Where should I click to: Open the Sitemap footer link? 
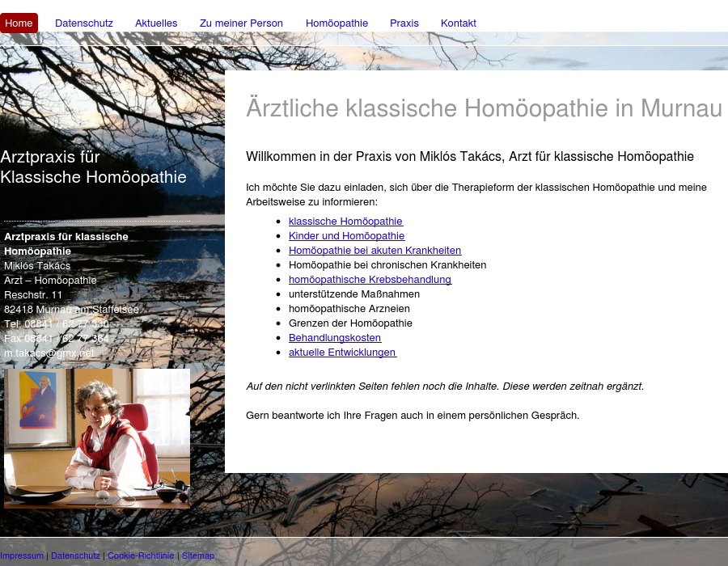(198, 555)
